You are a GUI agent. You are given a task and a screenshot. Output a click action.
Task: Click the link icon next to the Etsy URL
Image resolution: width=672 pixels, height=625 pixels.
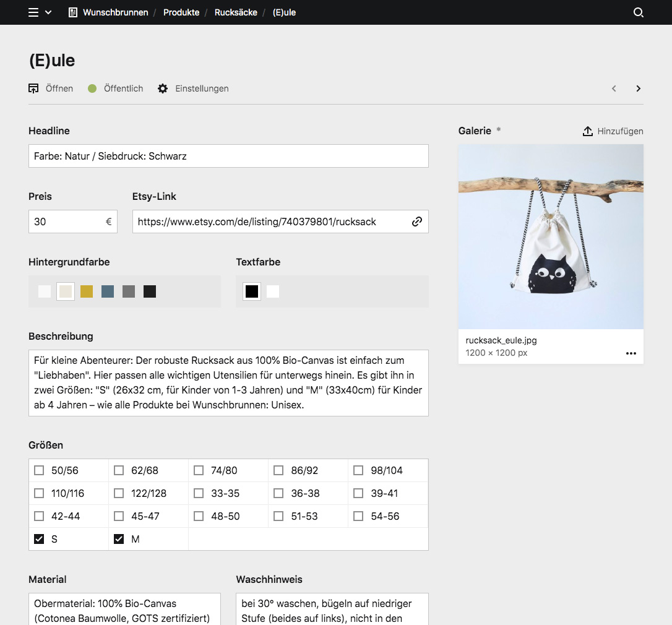tap(417, 221)
